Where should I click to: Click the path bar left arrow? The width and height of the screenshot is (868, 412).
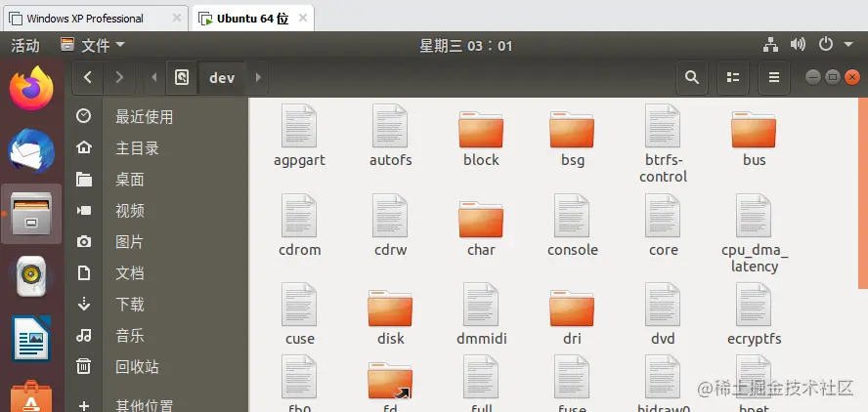tap(154, 77)
